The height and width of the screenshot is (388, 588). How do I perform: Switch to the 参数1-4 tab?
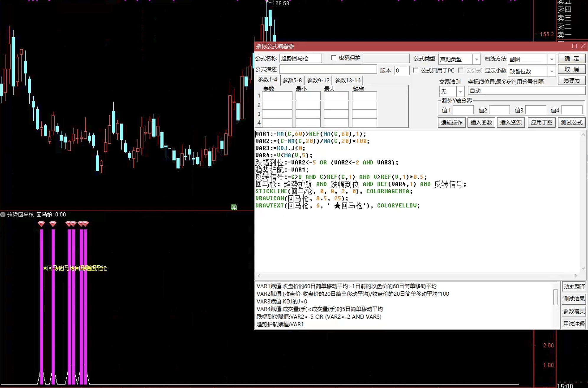tap(267, 80)
